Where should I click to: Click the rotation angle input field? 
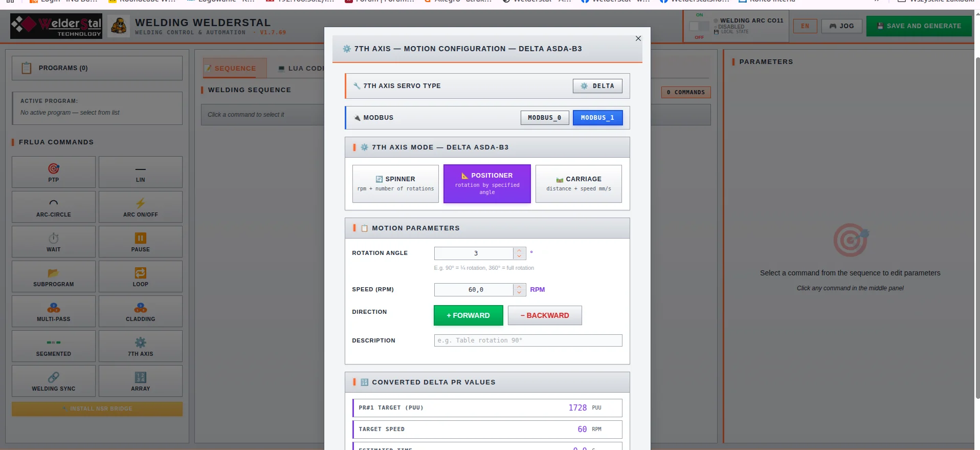tap(474, 253)
